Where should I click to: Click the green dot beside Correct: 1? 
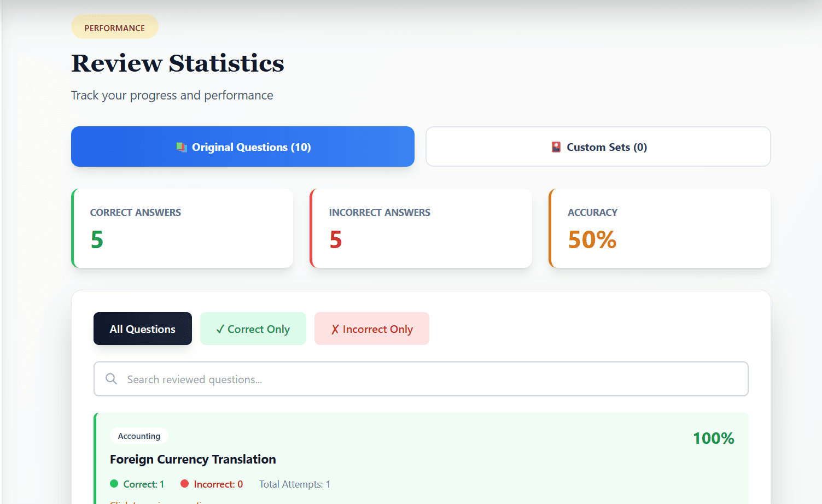114,484
